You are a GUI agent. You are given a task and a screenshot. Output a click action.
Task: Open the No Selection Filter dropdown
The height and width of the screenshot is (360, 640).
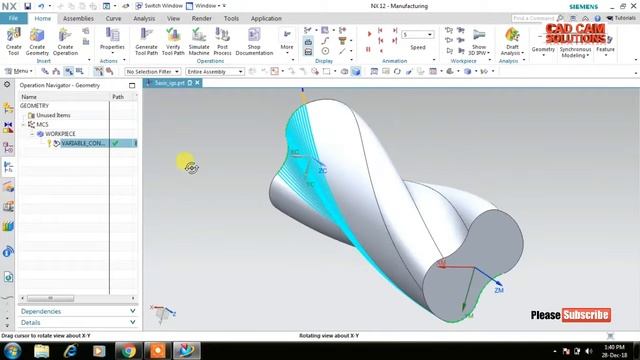[152, 71]
